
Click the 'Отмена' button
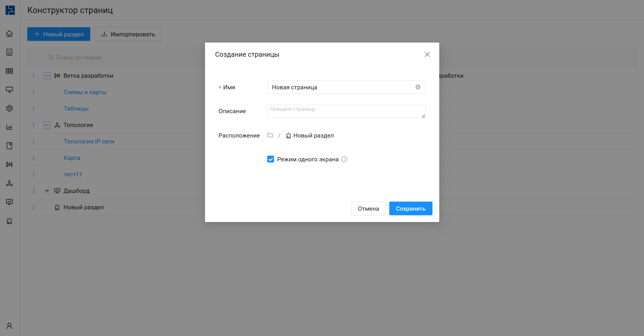click(x=368, y=208)
